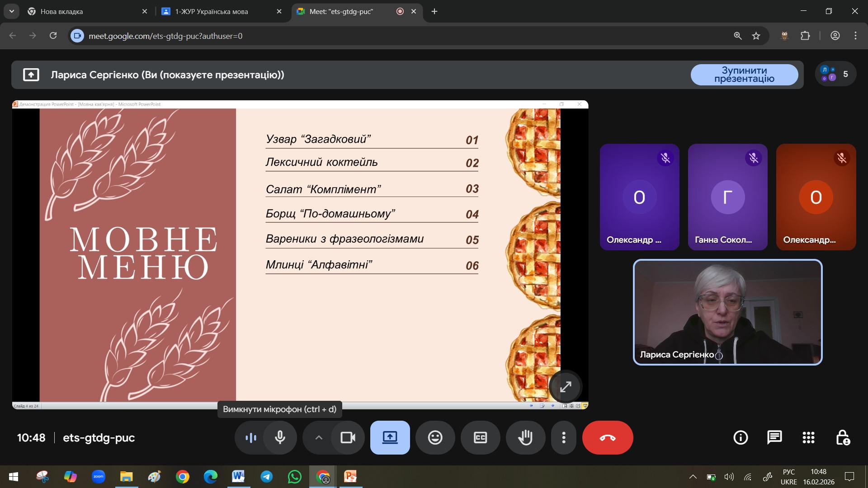Switch to the Нова вкладка tab
This screenshot has height=488, width=868.
[61, 11]
